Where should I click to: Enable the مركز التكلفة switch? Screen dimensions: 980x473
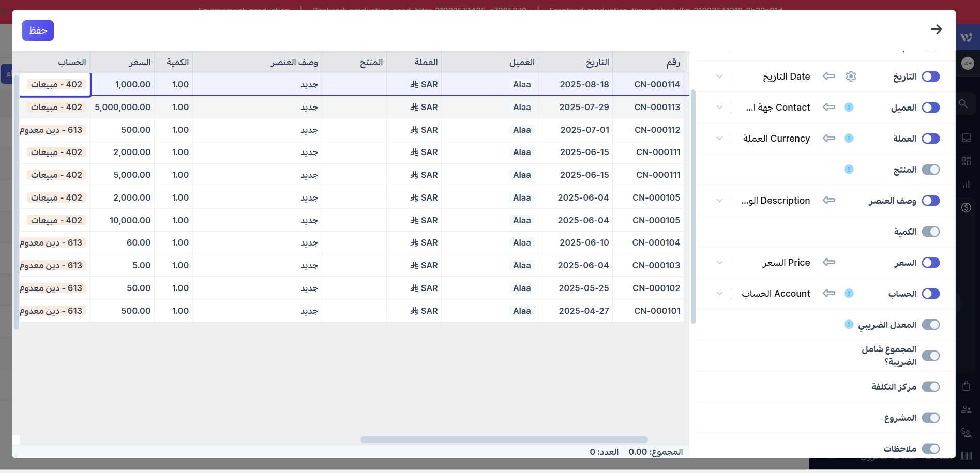coord(930,387)
